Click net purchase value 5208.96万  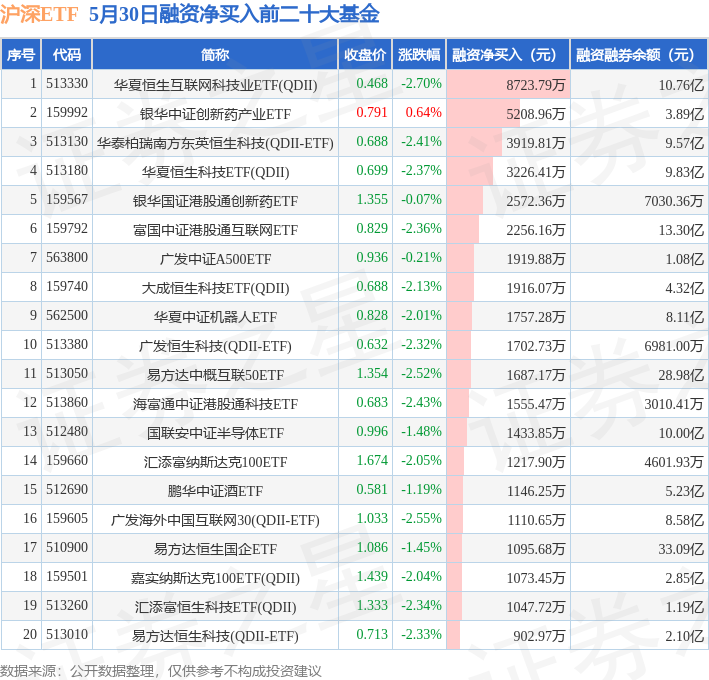(x=536, y=114)
